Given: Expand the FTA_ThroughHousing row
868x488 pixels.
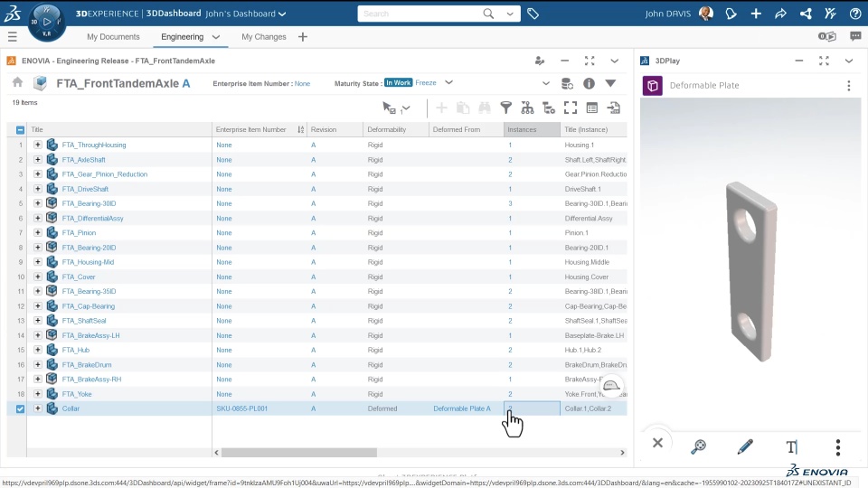Looking at the screenshot, I should point(38,145).
